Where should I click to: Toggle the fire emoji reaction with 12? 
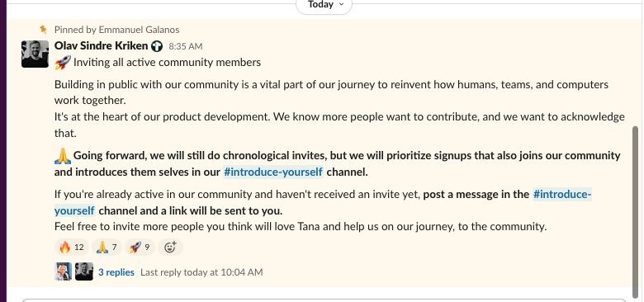point(72,247)
